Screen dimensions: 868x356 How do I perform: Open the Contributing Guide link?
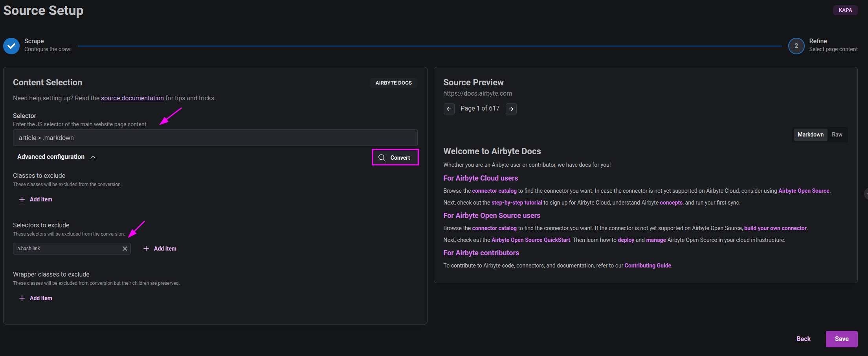(648, 266)
